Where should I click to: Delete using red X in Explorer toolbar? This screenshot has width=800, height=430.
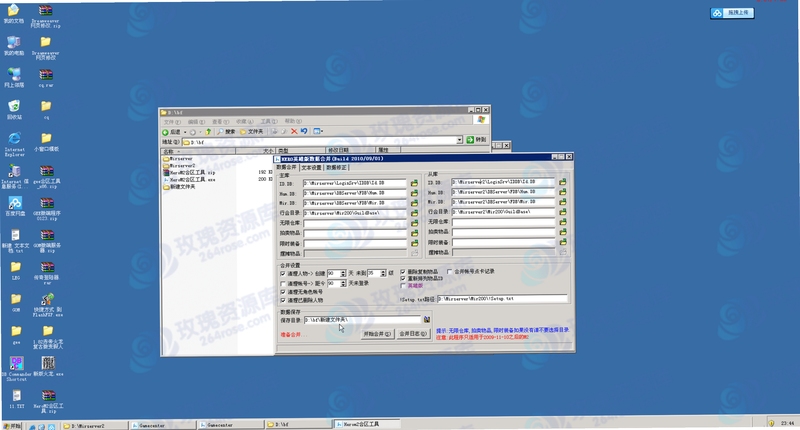[294, 131]
